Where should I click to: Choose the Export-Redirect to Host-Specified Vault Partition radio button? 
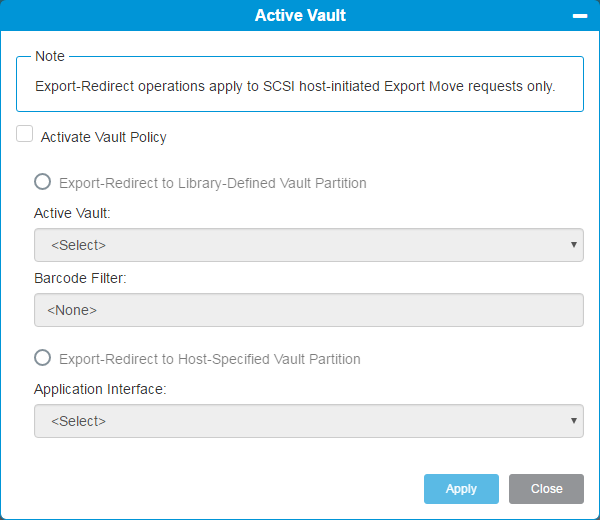tap(43, 358)
